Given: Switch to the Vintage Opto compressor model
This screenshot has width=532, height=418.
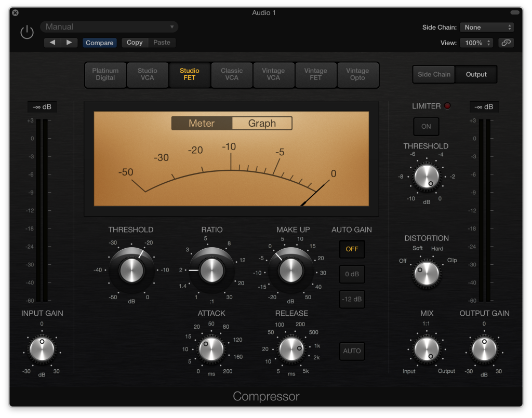Looking at the screenshot, I should 357,75.
